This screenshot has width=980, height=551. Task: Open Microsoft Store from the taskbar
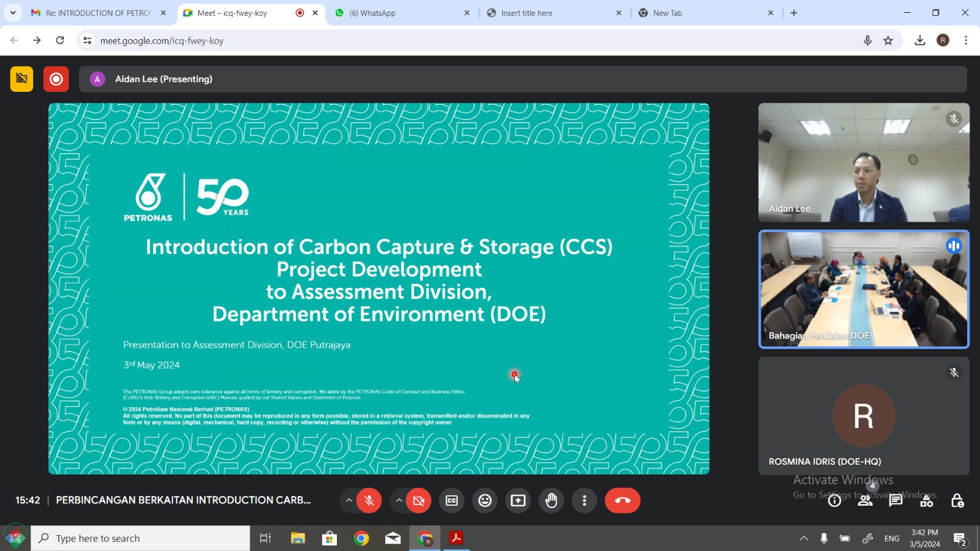(x=330, y=538)
